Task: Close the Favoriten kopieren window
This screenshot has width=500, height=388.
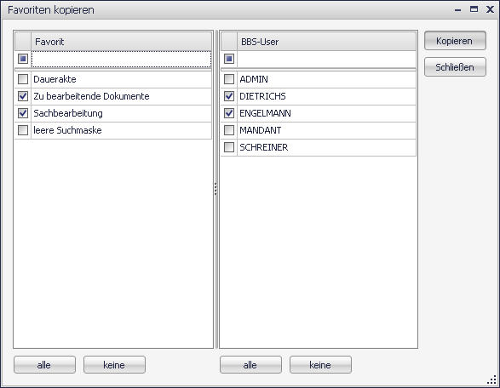Action: 490,9
